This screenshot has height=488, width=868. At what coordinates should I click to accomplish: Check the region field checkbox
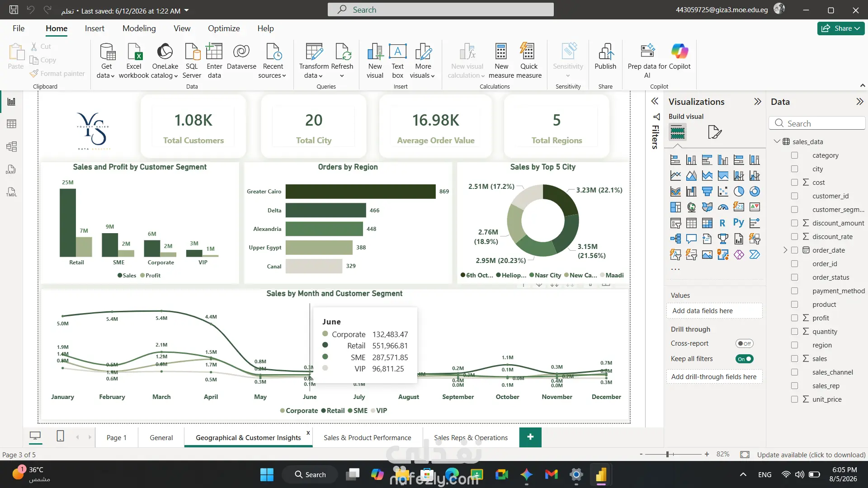pos(794,345)
